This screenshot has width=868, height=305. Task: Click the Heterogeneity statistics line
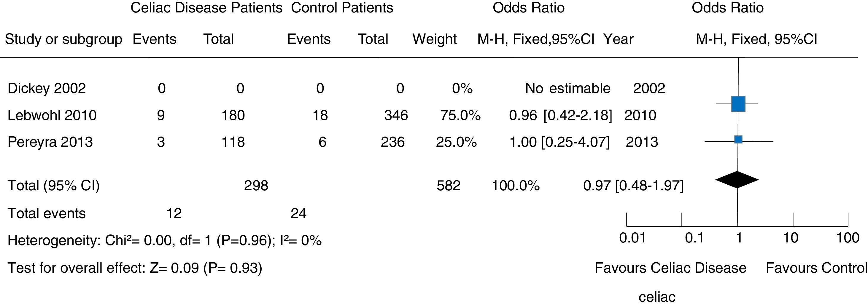tap(164, 240)
